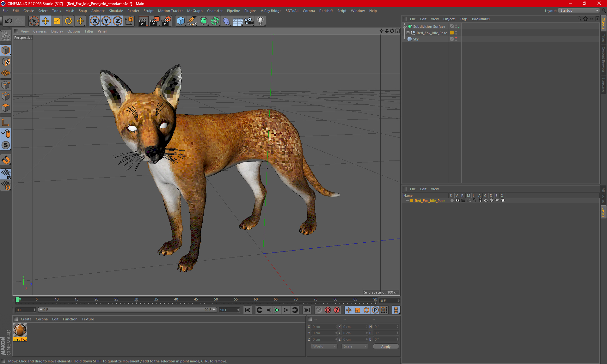Enable the Axis tool
The width and height of the screenshot is (607, 364).
[x=6, y=122]
